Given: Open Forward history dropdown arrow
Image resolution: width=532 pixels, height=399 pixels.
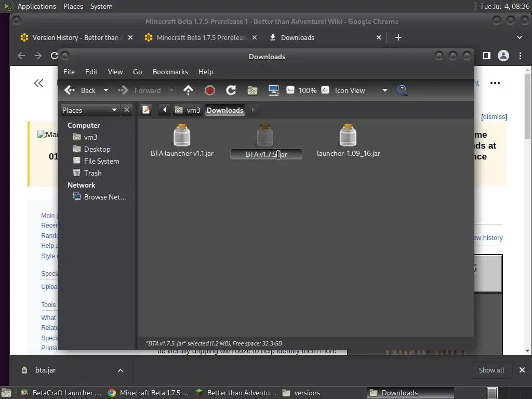Looking at the screenshot, I should pos(171,90).
